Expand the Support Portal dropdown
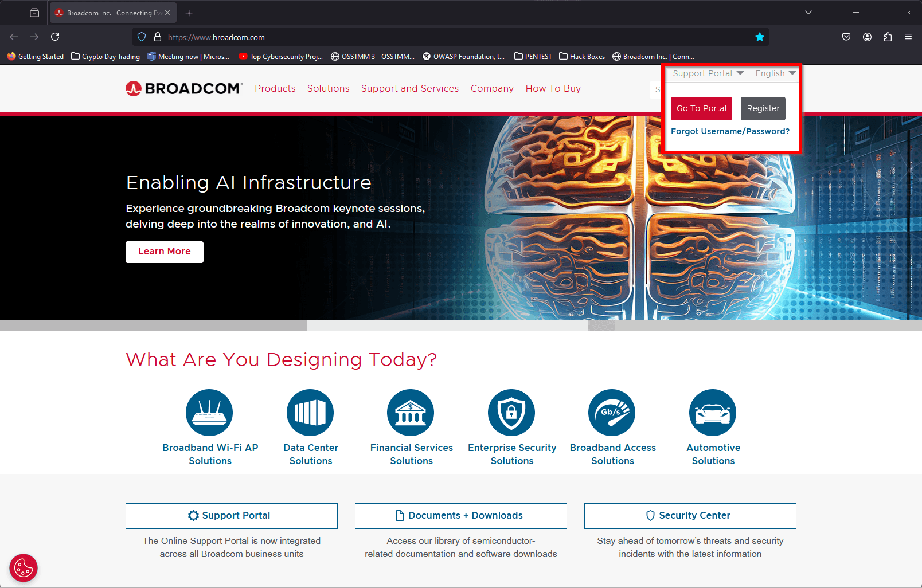 click(708, 73)
